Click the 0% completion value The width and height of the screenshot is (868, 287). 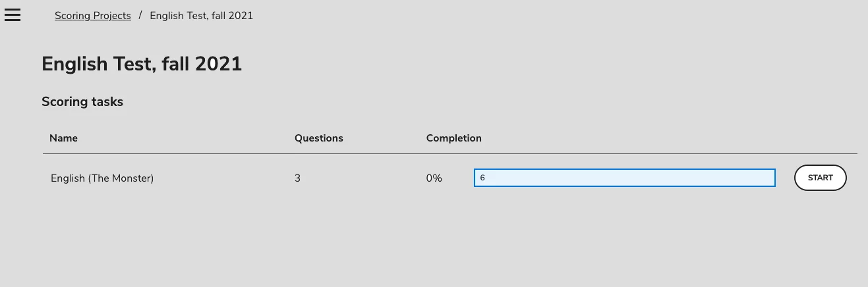click(x=434, y=178)
